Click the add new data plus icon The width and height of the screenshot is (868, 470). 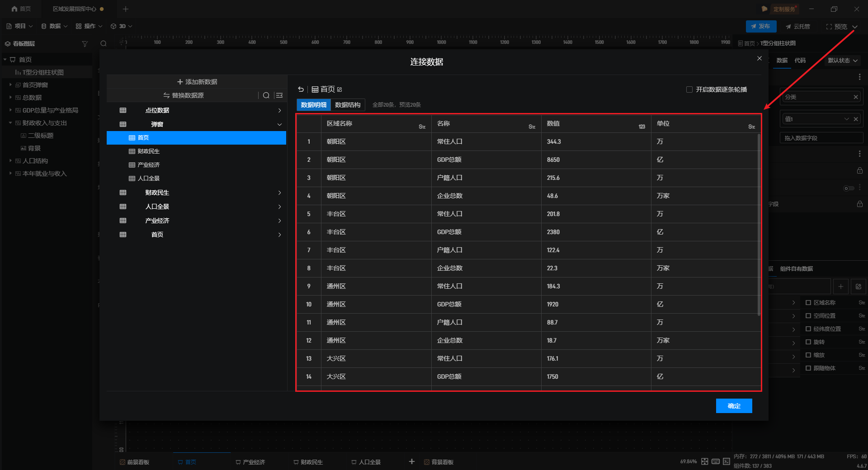coord(180,82)
